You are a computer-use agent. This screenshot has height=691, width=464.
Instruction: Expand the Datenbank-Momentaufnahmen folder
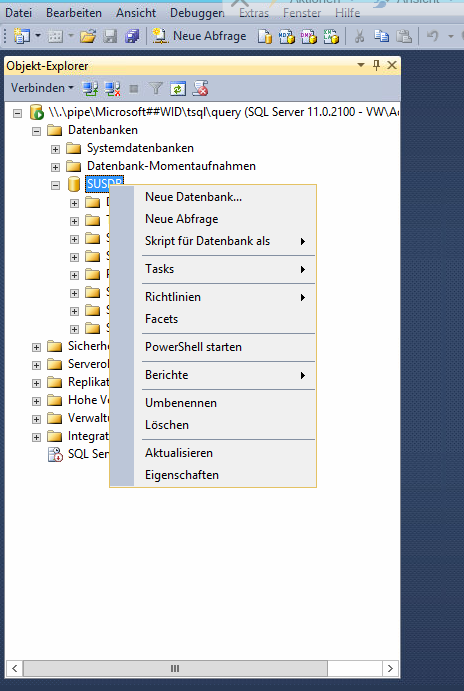55,167
